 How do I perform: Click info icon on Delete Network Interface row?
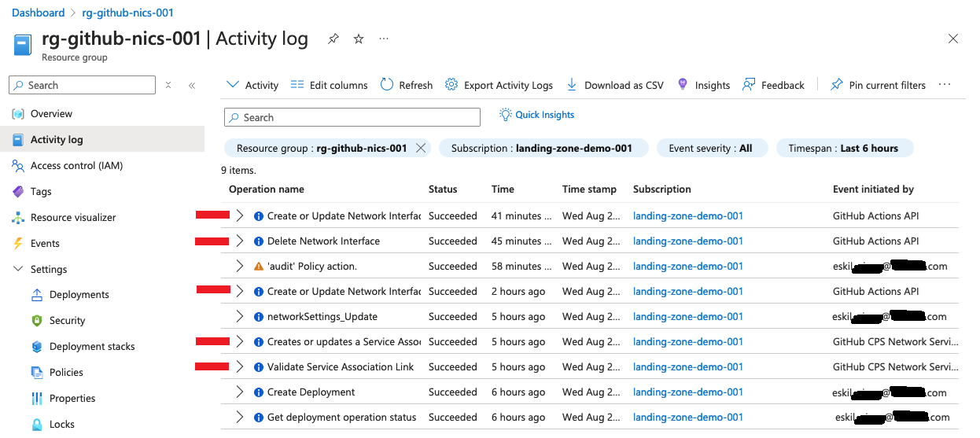point(259,241)
